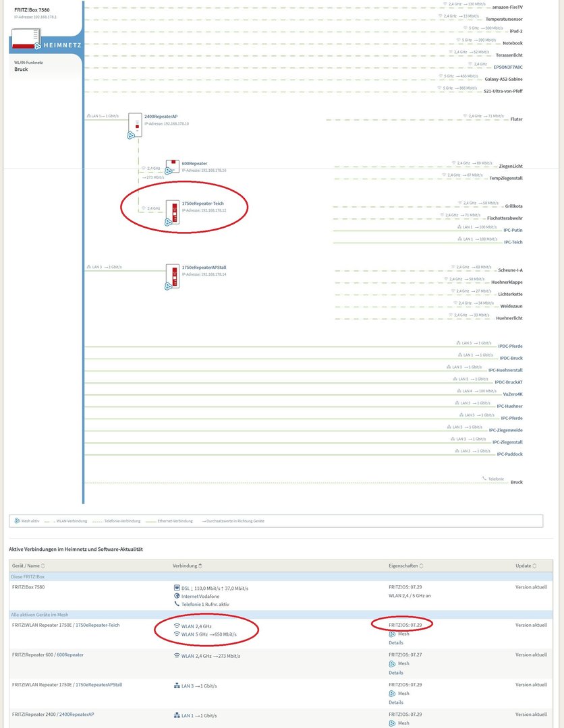Screen dimensions: 564x728
Task: Click the 1750eRepeaterAPStall device icon
Action: pos(172,276)
